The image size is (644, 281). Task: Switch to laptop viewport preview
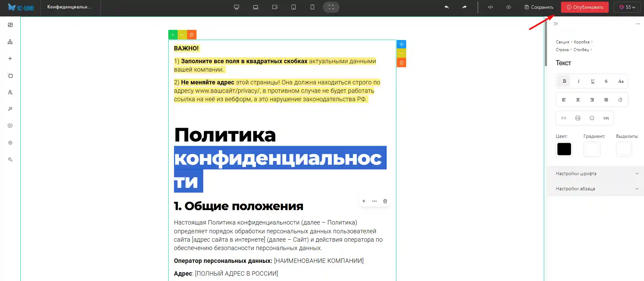256,7
